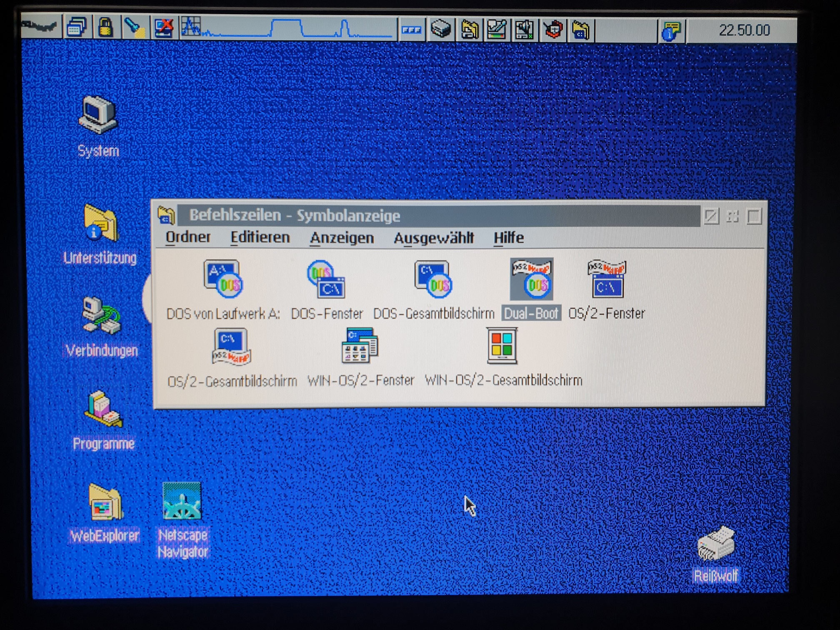The height and width of the screenshot is (630, 840).
Task: Click the WIN-OS/2-Fenster label text
Action: [x=361, y=380]
